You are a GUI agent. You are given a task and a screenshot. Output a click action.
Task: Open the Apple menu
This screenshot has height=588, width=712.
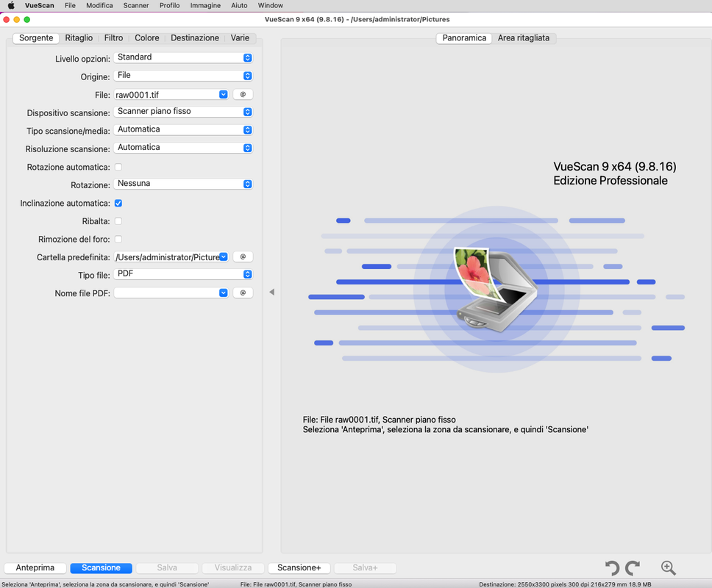(11, 5)
